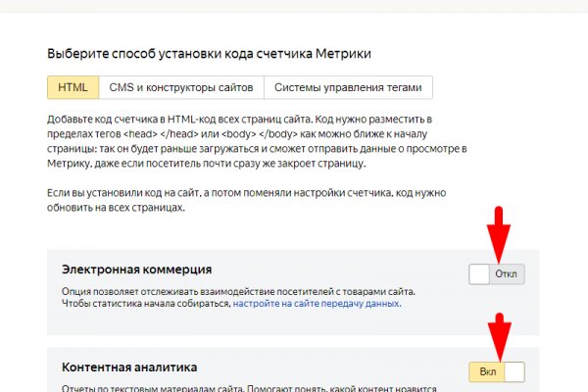588x392 pixels.
Task: Open the настройте на сайте передачу данных link
Action: [x=317, y=304]
